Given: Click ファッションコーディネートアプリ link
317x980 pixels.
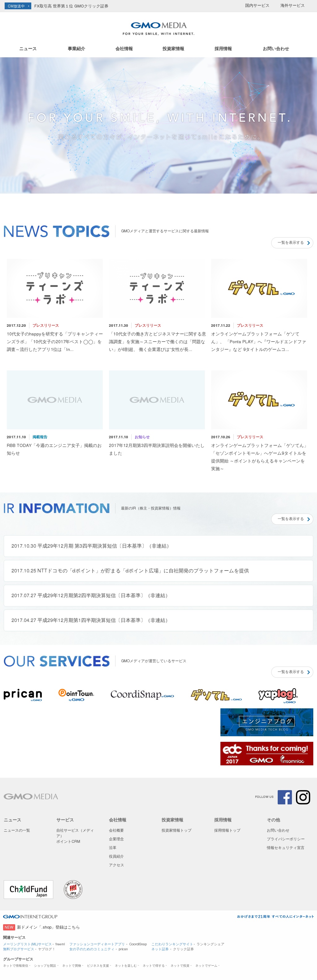Looking at the screenshot, I should point(97,944).
